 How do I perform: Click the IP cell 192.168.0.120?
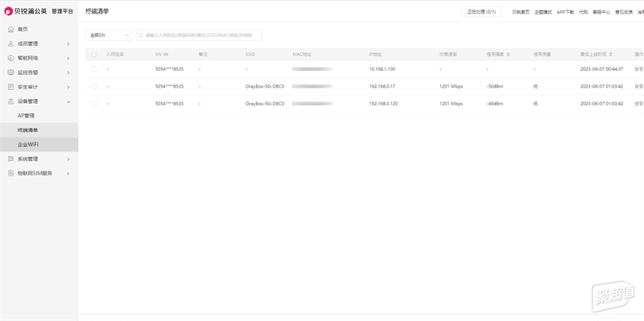[383, 104]
